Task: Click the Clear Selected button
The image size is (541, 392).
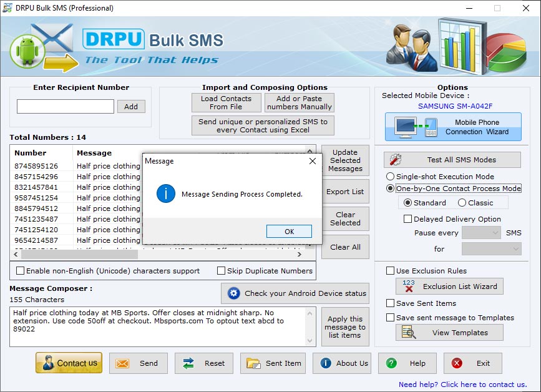Action: (345, 218)
